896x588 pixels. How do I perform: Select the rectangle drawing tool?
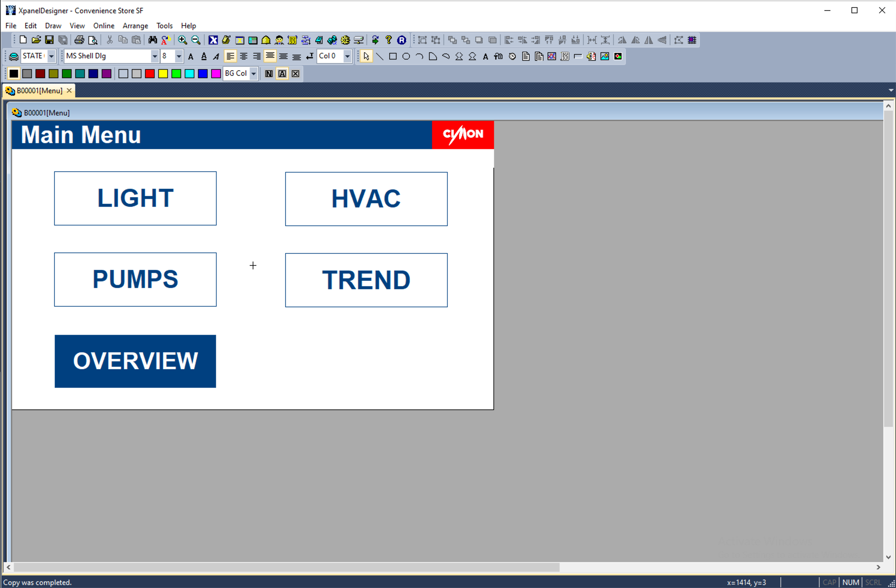click(393, 57)
